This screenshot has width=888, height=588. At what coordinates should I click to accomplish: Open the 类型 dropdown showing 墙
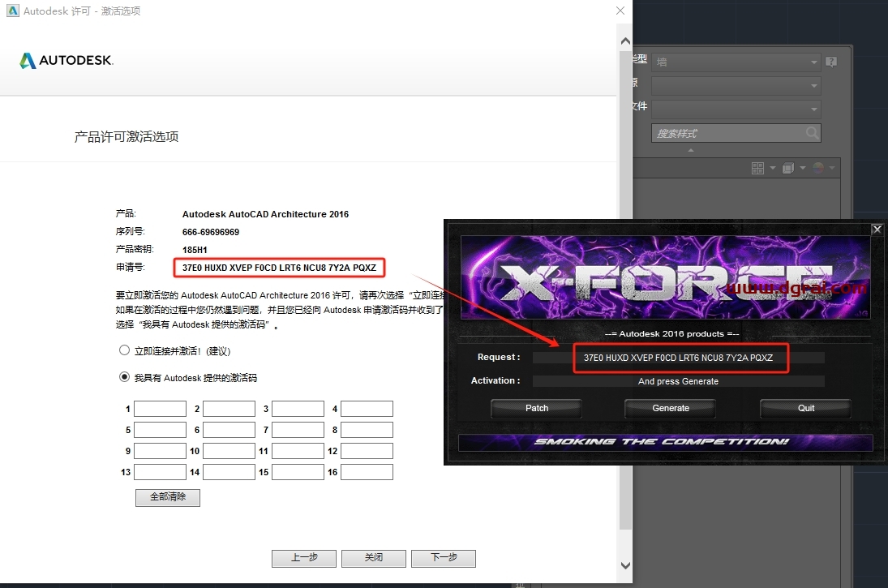[736, 62]
